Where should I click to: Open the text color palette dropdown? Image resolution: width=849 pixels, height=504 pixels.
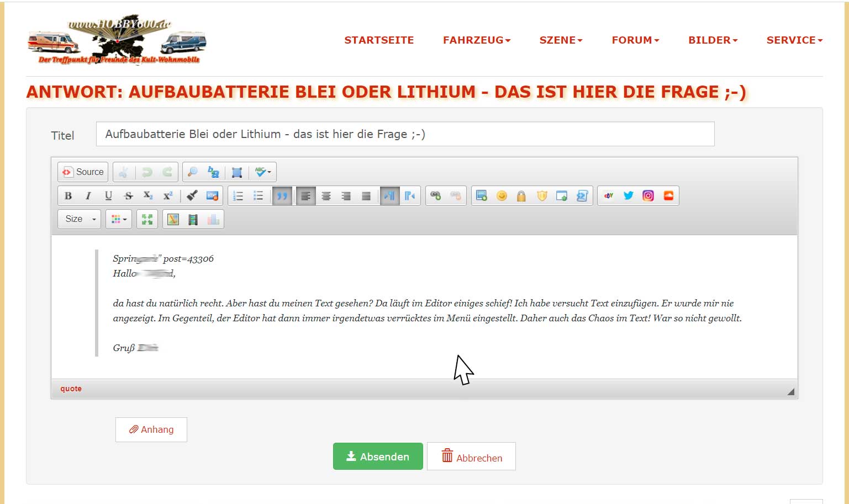coord(119,219)
